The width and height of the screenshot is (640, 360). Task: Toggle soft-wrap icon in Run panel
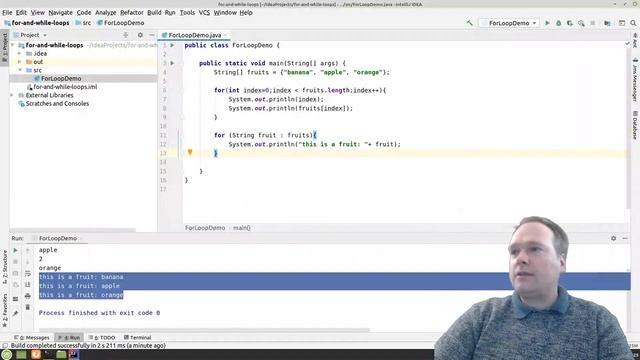tap(28, 273)
